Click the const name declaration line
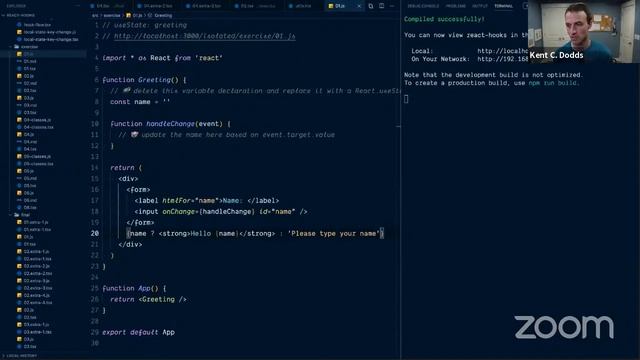This screenshot has height=360, width=640. point(140,102)
